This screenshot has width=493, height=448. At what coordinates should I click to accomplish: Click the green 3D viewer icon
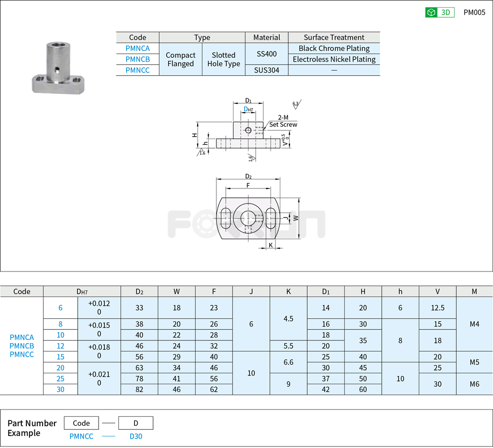pos(432,12)
